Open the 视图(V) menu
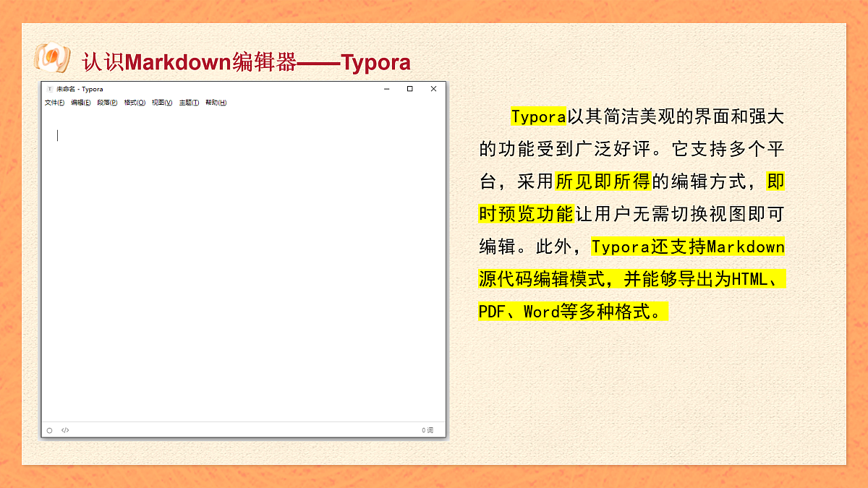 [x=162, y=103]
